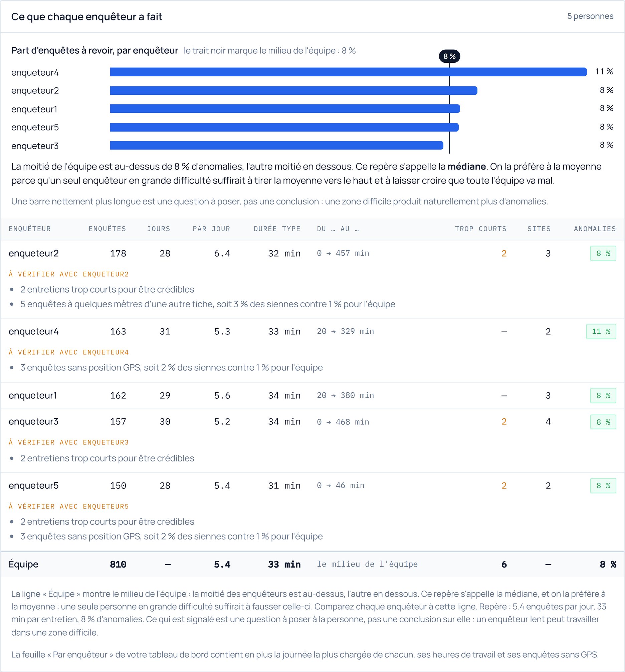Click the ANOMALIES column header

[x=595, y=229]
